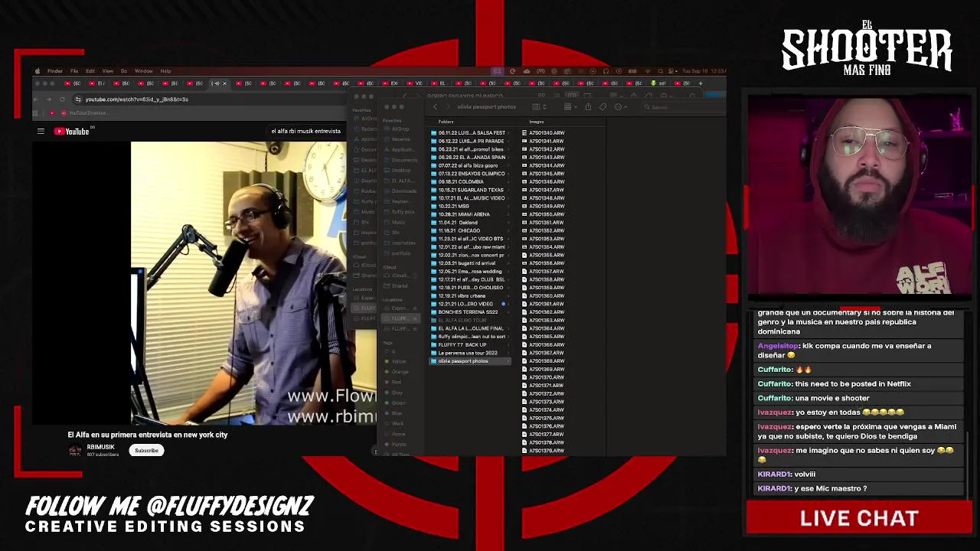Select the Yellow tag in the sidebar
980x551 pixels.
point(396,361)
